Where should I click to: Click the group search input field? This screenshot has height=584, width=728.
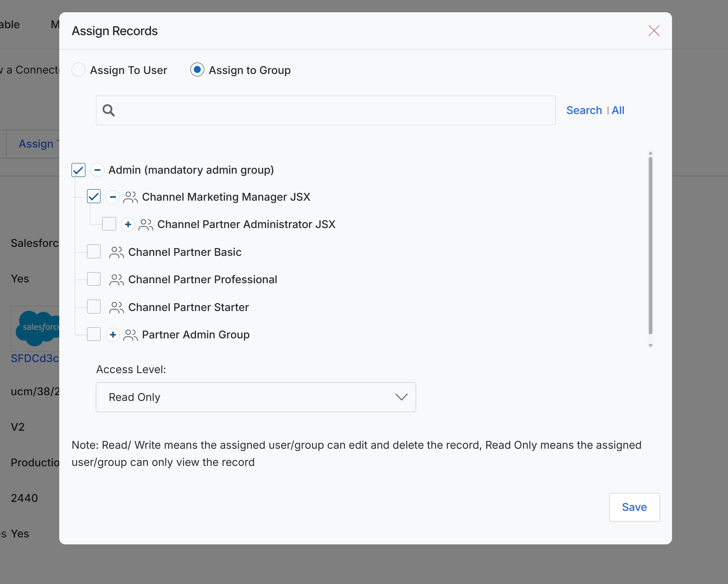326,110
